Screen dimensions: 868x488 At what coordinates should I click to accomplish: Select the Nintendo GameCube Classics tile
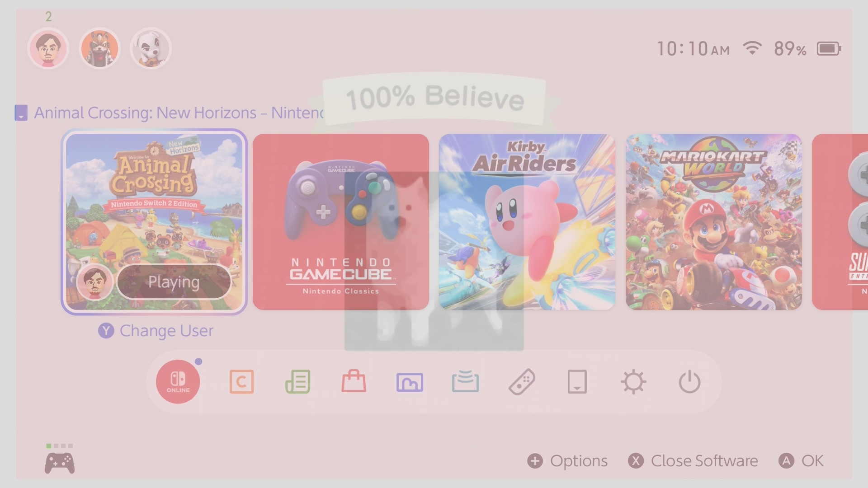[341, 222]
